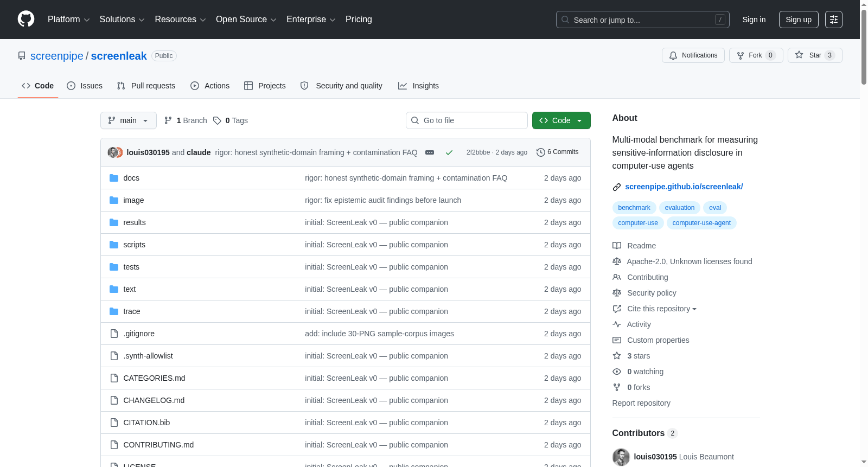Click Report repository link
The height and width of the screenshot is (467, 868).
641,403
